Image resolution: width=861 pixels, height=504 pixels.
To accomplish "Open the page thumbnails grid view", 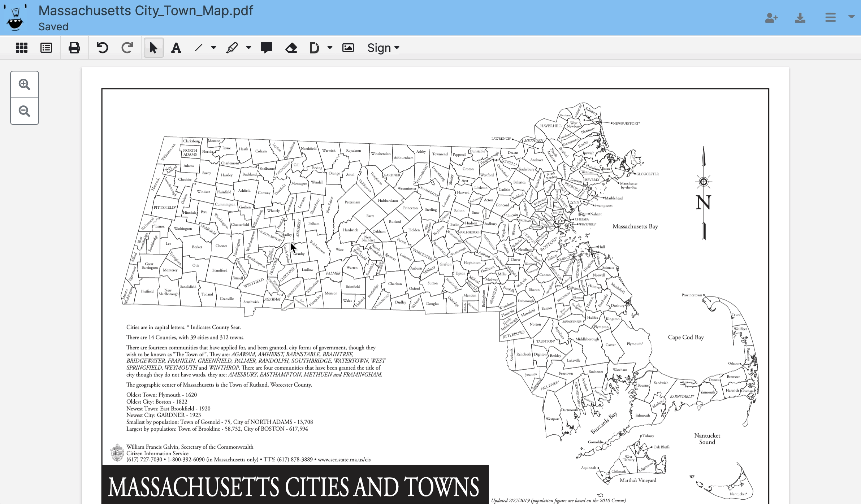I will pyautogui.click(x=22, y=48).
